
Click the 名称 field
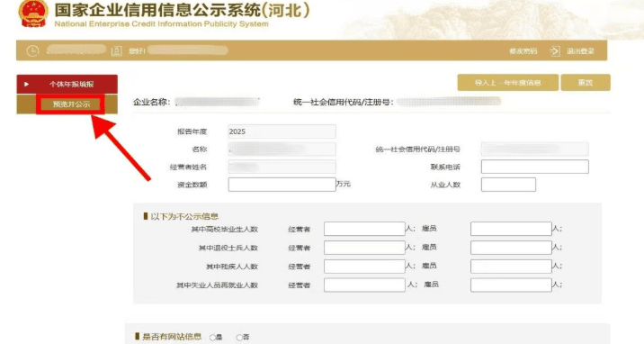[282, 149]
